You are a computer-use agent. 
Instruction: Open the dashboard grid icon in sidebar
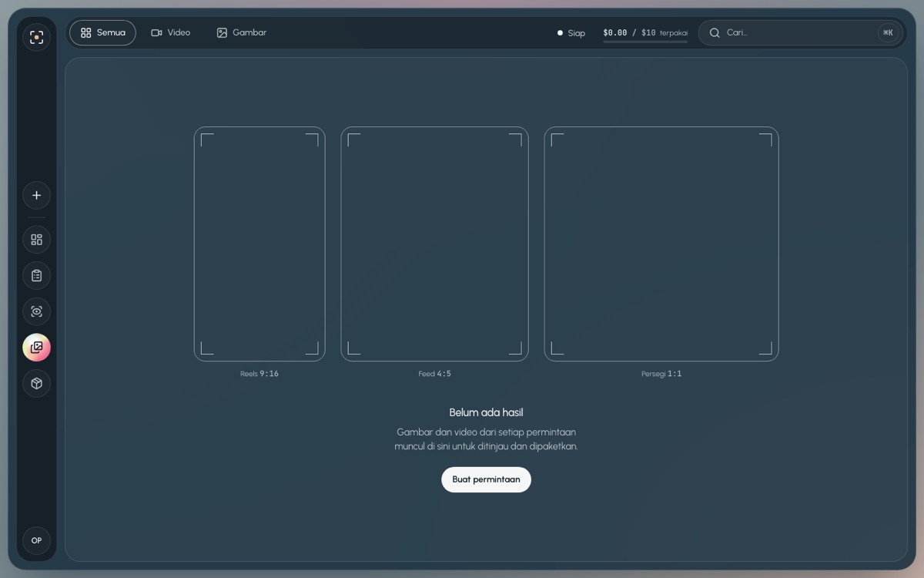(x=36, y=240)
